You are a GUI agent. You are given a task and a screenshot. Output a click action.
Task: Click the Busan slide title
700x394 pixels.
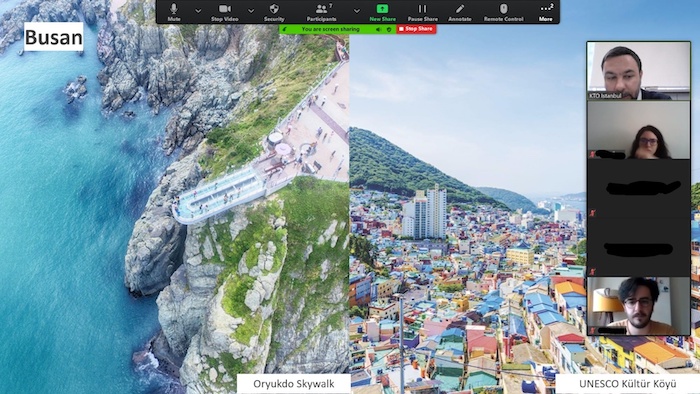pos(54,37)
